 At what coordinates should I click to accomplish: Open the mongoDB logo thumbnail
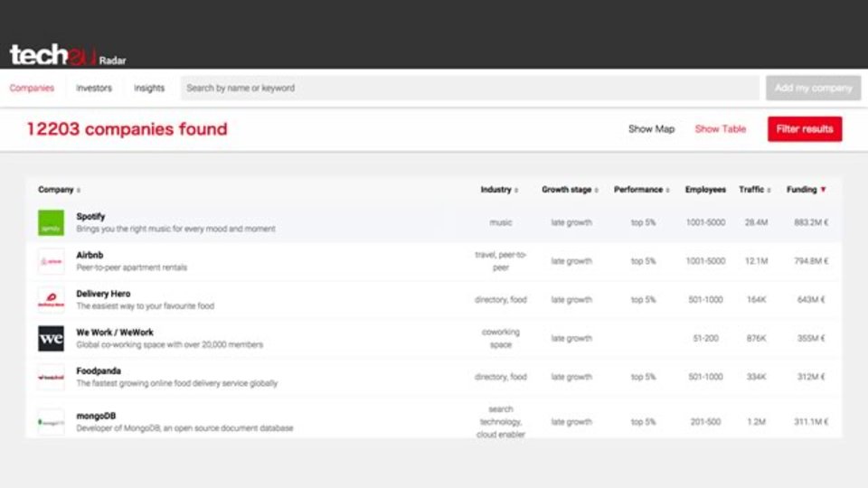coord(51,422)
